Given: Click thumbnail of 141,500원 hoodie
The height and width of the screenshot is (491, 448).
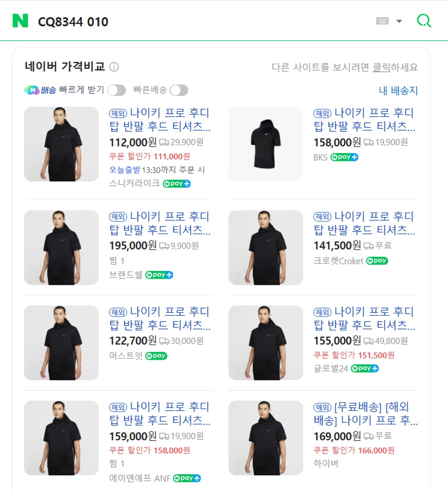Looking at the screenshot, I should (266, 248).
